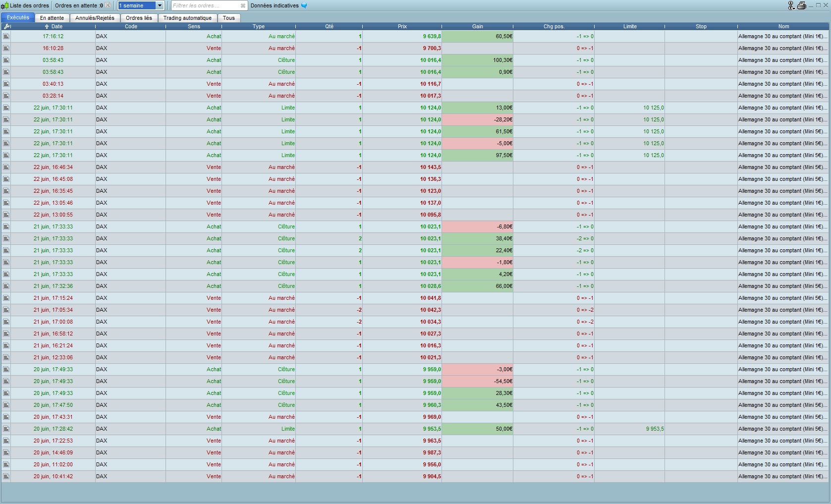Click the wrench settings icon in table header
Viewport: 831px width, 504px height.
point(6,26)
